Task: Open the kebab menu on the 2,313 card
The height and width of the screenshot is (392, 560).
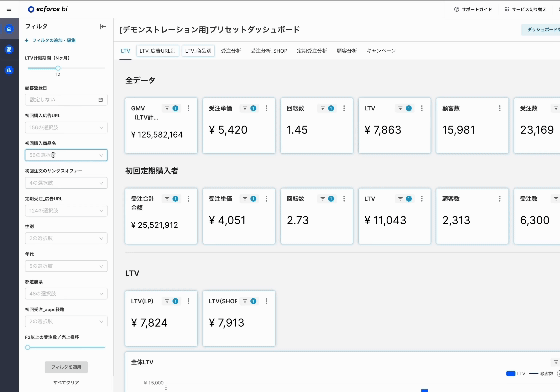Action: tap(500, 199)
